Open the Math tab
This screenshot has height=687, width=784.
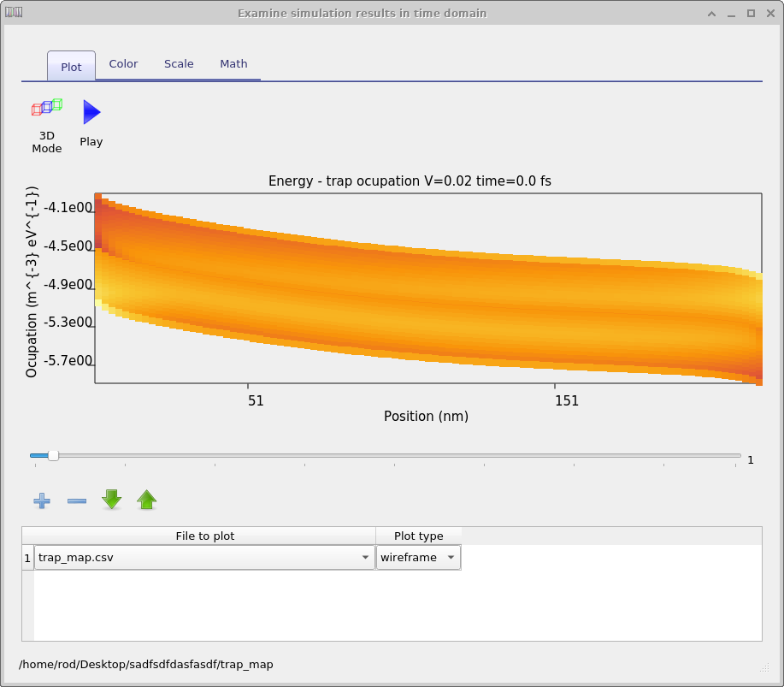[x=233, y=64]
